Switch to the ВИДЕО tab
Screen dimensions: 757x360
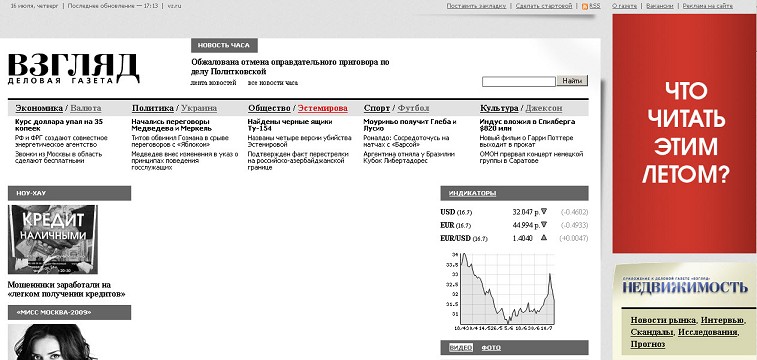coord(461,348)
